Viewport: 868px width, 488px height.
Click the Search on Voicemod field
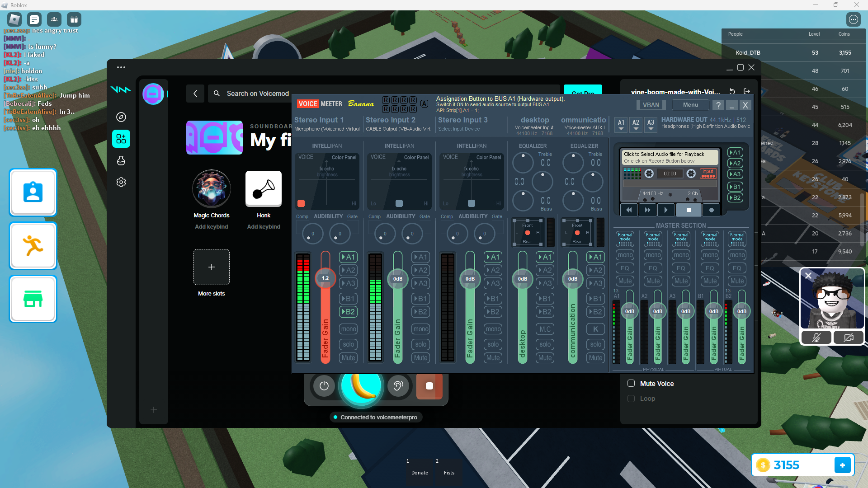[x=384, y=94]
